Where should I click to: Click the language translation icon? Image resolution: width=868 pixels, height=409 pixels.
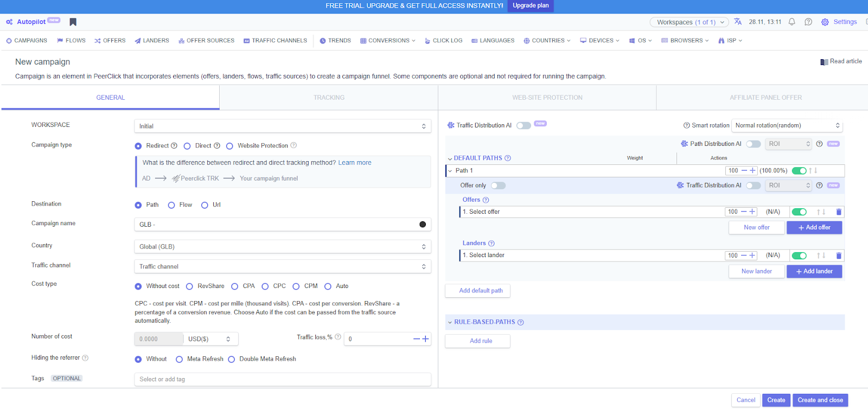click(738, 22)
